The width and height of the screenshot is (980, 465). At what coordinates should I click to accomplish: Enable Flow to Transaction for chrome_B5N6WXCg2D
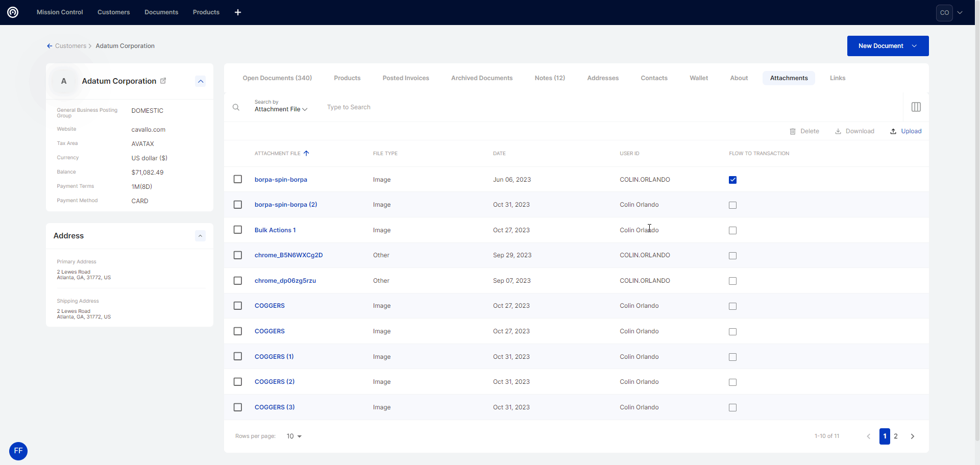[x=732, y=256]
